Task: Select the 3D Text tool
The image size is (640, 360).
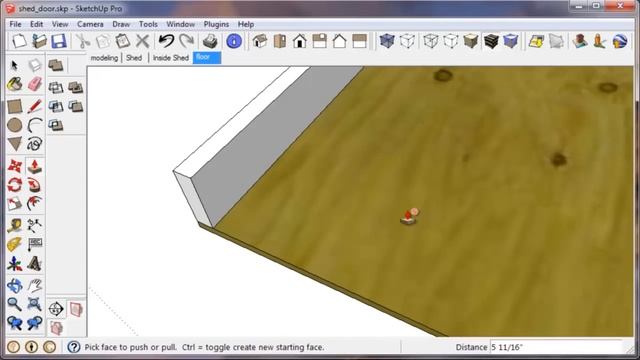Action: (x=35, y=264)
